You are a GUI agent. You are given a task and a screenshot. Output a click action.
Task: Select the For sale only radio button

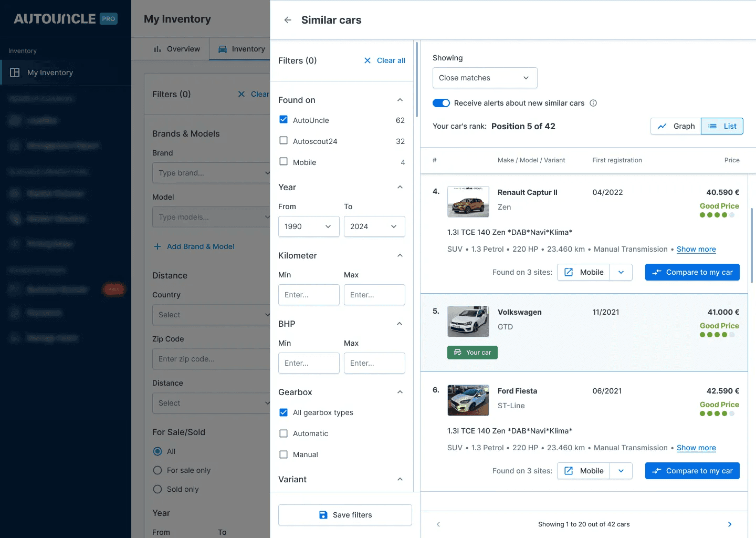(157, 470)
